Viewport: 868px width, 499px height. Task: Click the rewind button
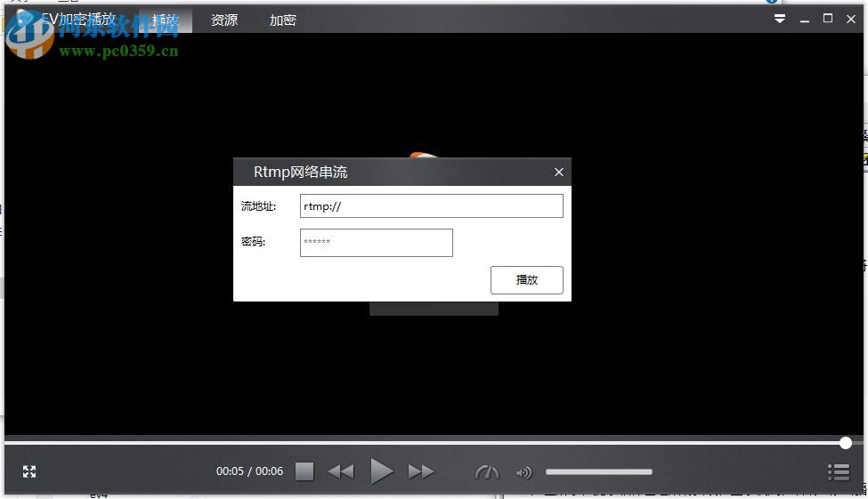click(340, 472)
